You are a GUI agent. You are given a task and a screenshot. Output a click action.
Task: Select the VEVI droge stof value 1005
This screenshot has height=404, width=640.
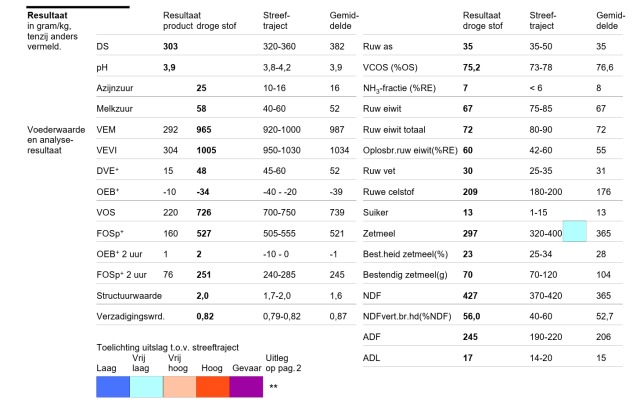(x=206, y=151)
